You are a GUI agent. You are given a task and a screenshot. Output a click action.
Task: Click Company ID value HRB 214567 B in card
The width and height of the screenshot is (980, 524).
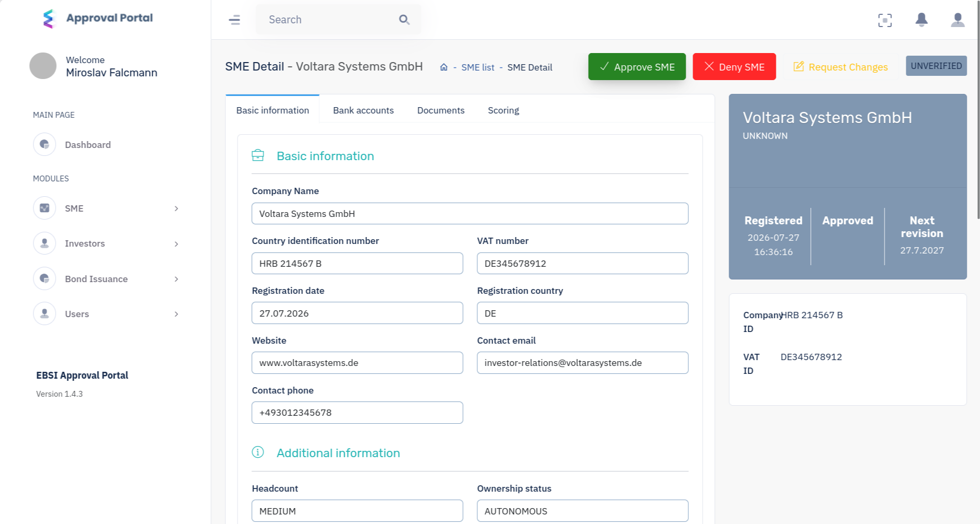pyautogui.click(x=811, y=315)
